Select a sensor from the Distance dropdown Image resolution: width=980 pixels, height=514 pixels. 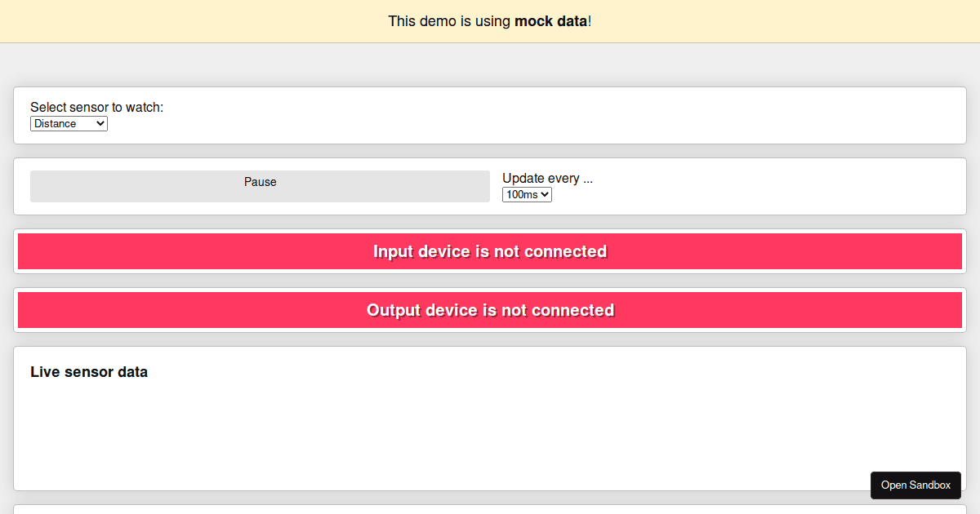[69, 123]
